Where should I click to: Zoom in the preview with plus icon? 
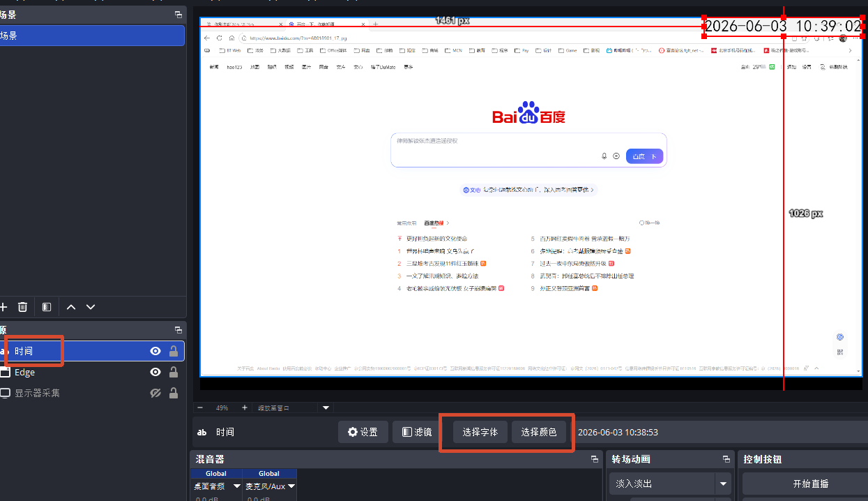point(245,407)
